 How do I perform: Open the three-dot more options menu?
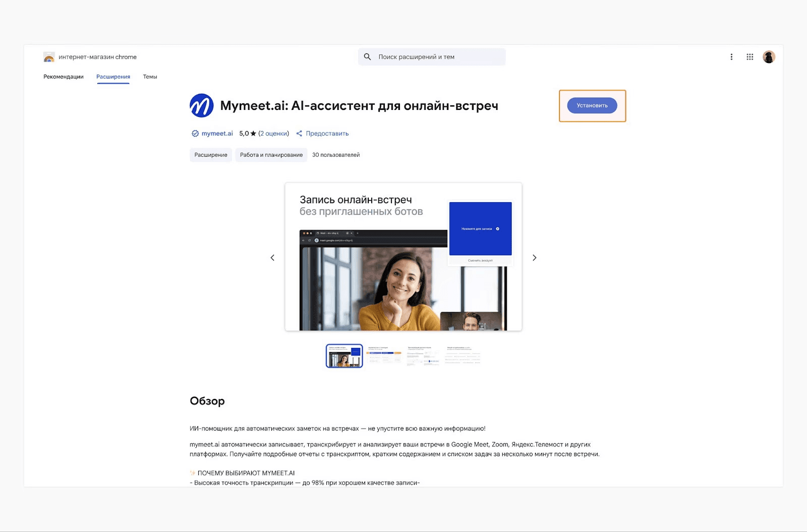point(731,57)
